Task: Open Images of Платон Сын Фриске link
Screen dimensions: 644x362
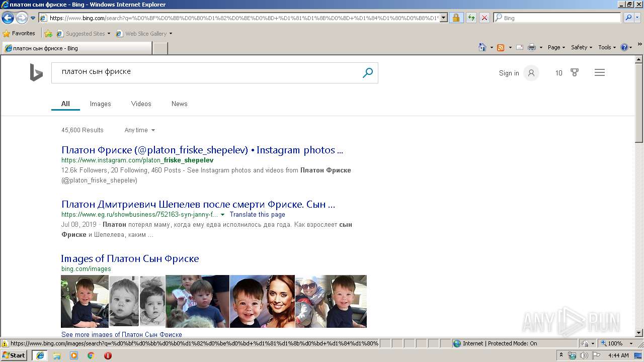Action: coord(130,258)
